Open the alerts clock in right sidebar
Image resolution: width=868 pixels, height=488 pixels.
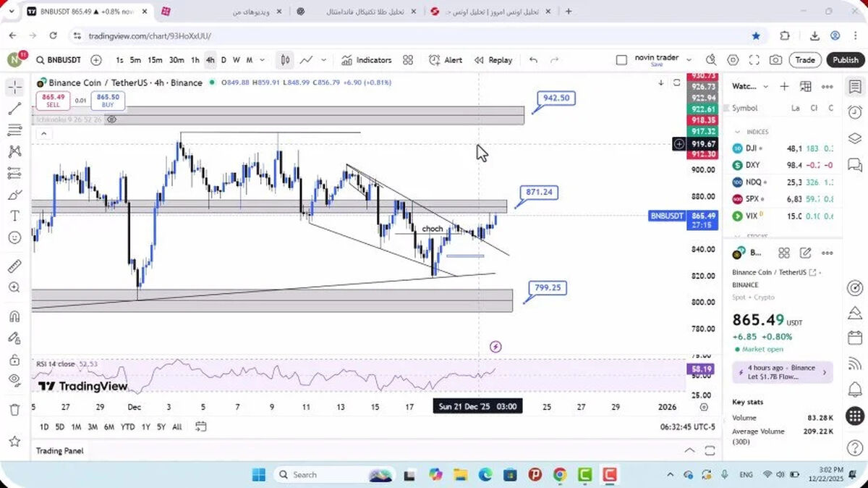coord(854,112)
